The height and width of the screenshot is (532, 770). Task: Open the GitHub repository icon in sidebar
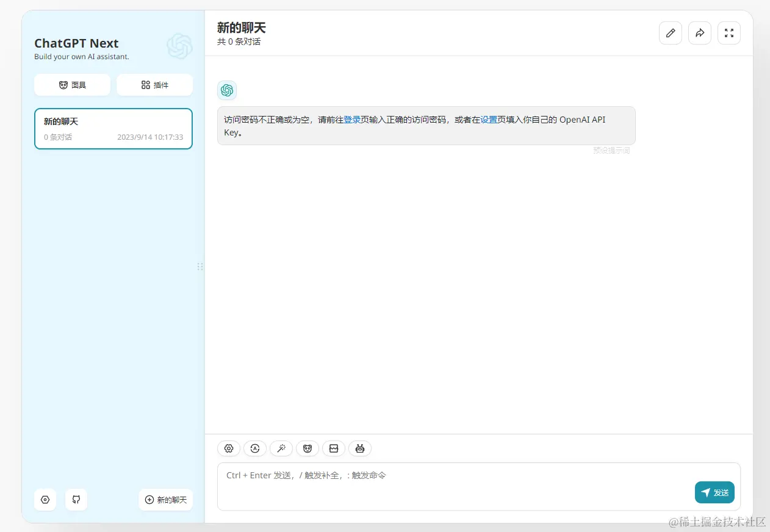(x=76, y=500)
